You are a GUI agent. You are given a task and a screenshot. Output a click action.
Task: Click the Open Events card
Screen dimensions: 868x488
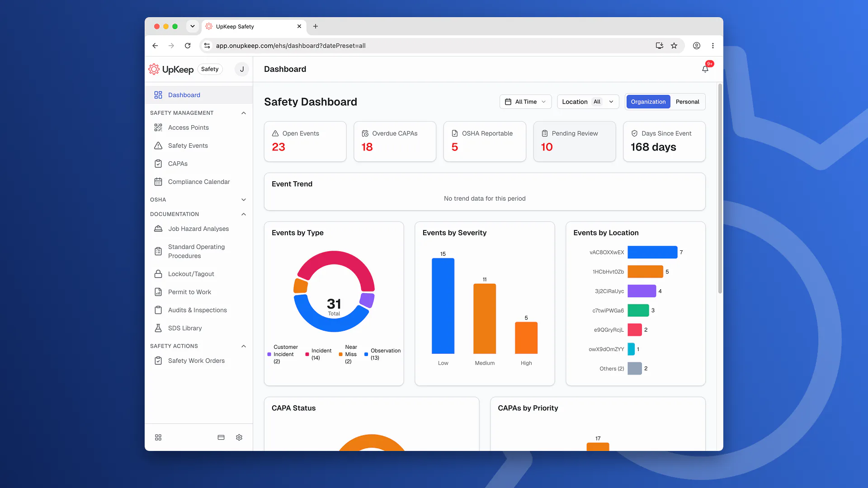click(x=305, y=141)
